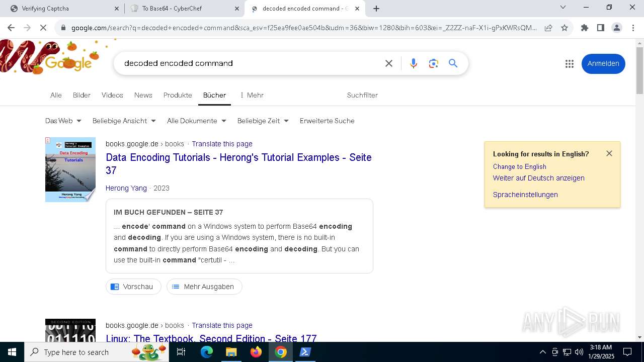The image size is (644, 362).
Task: Open a new browser tab with plus
Action: pos(376,9)
